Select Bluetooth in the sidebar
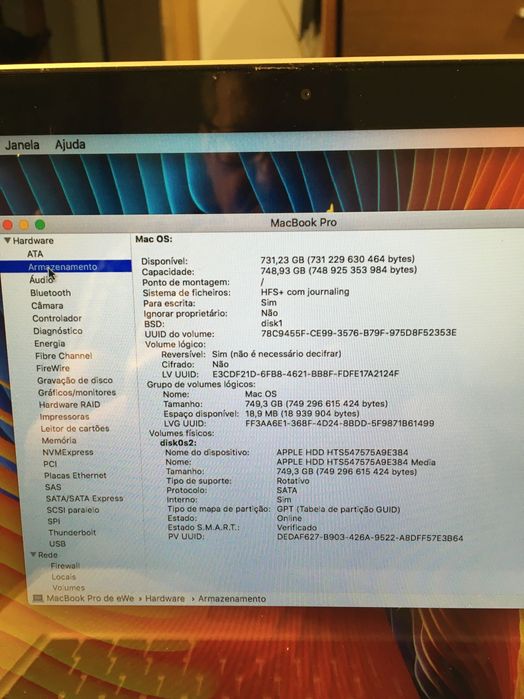 pyautogui.click(x=50, y=293)
